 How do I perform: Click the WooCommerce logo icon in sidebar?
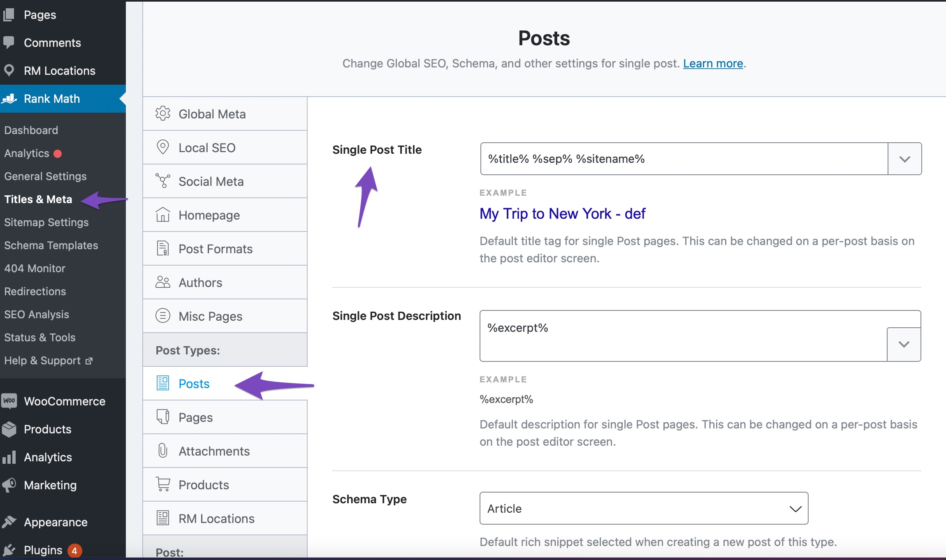pyautogui.click(x=9, y=401)
